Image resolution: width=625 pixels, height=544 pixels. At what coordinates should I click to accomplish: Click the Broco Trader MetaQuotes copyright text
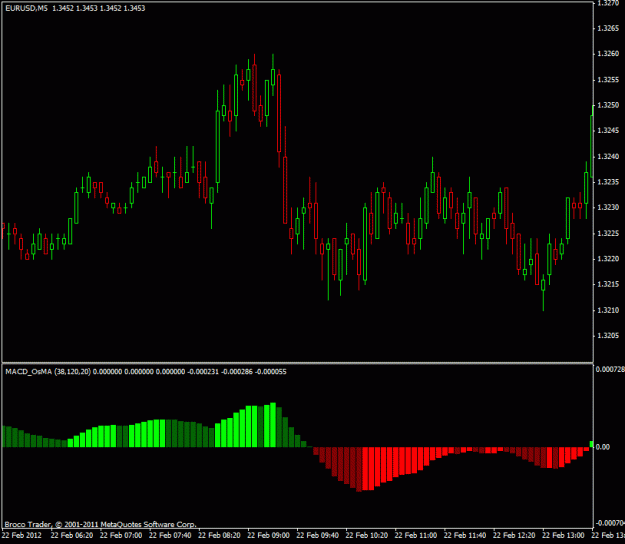pyautogui.click(x=100, y=524)
